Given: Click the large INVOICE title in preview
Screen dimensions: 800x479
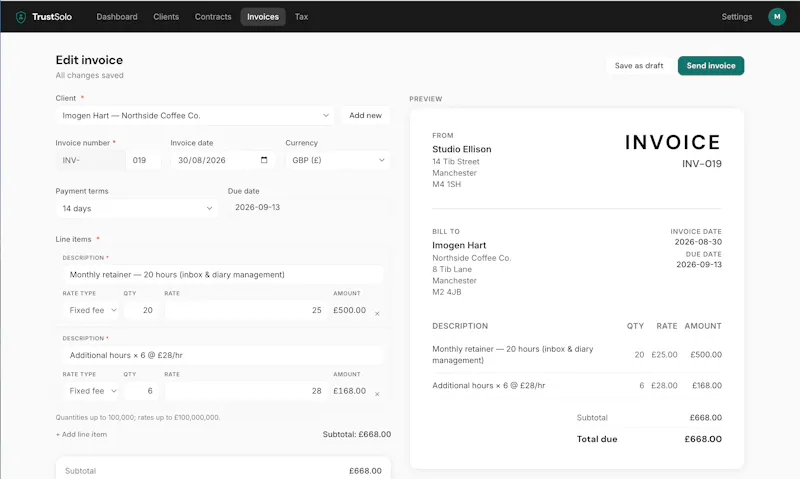Looking at the screenshot, I should click(x=673, y=142).
